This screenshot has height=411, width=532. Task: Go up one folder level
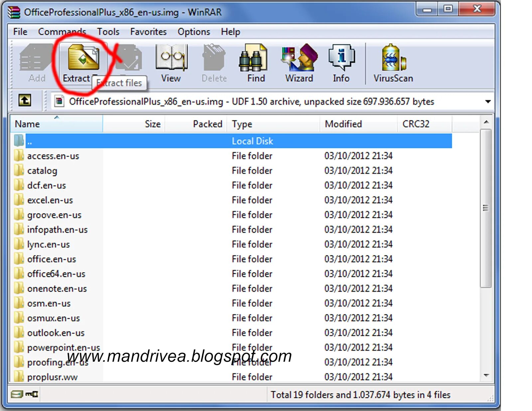tap(25, 100)
